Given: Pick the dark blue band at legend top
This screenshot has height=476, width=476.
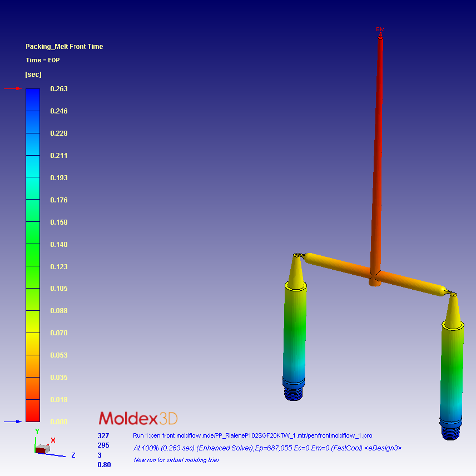Looking at the screenshot, I should coord(33,100).
